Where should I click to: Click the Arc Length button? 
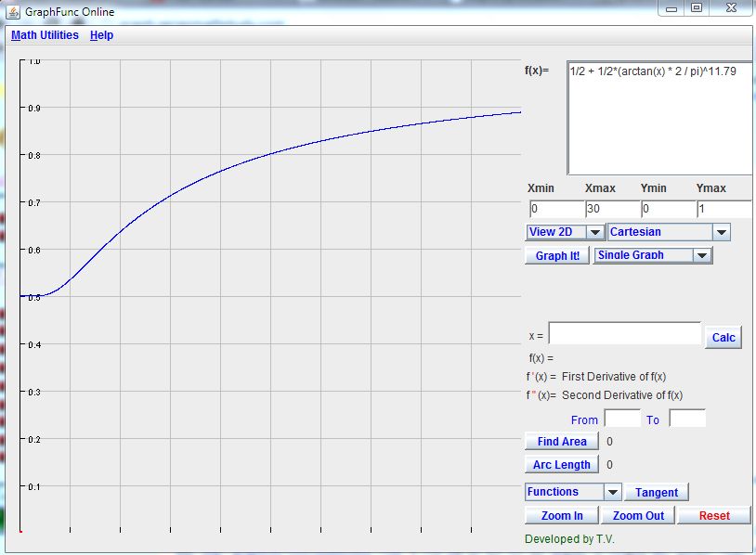(x=562, y=464)
